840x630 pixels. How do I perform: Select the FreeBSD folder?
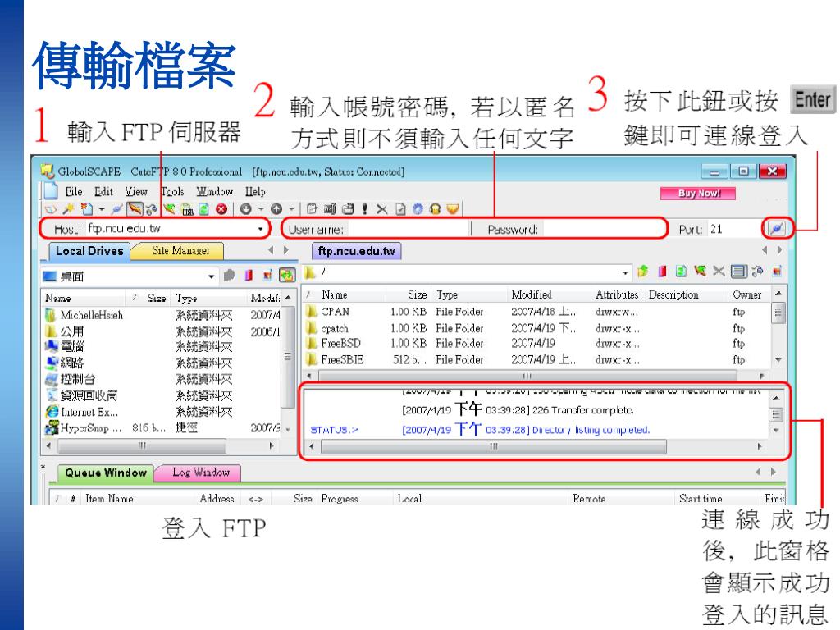tap(340, 344)
